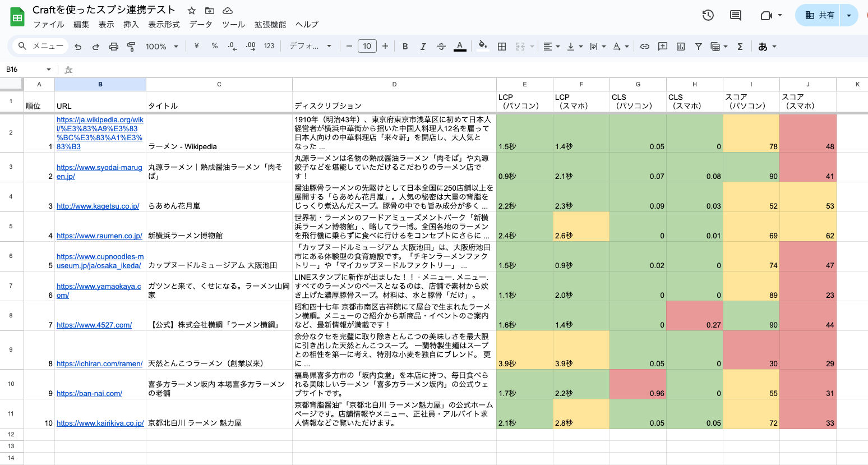Screen dimensions: 868x465
Task: Insert a chart
Action: coord(681,47)
